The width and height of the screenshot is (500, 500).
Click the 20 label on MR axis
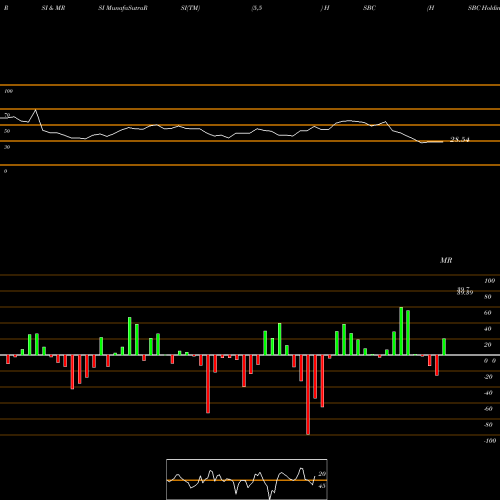[x=487, y=345]
